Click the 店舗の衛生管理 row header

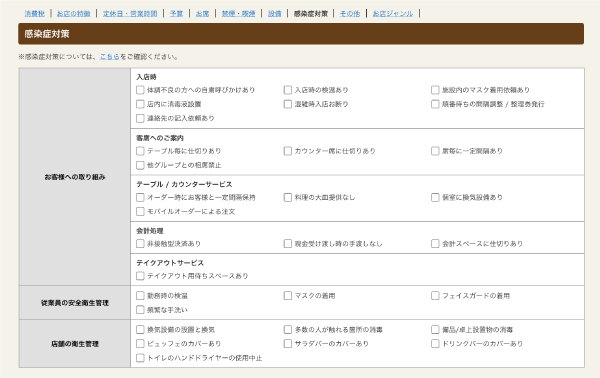(x=75, y=344)
